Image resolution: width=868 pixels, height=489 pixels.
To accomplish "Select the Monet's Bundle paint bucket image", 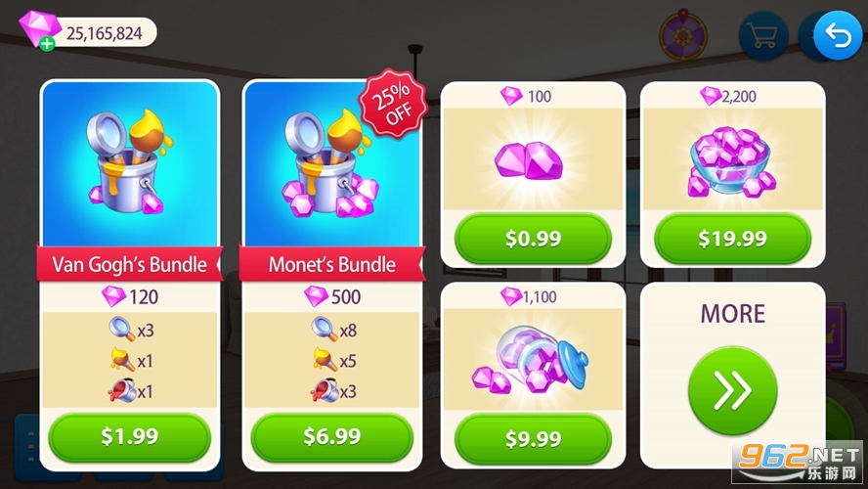I will pyautogui.click(x=331, y=162).
